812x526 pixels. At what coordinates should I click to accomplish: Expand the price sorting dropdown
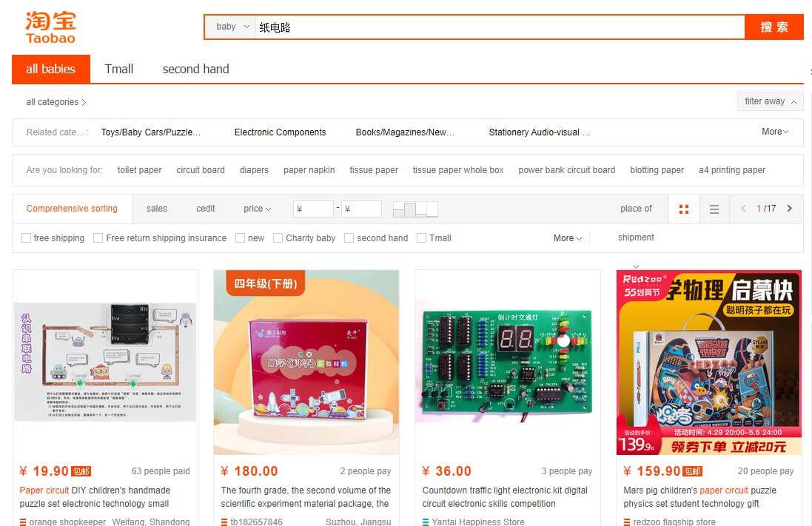coord(258,209)
